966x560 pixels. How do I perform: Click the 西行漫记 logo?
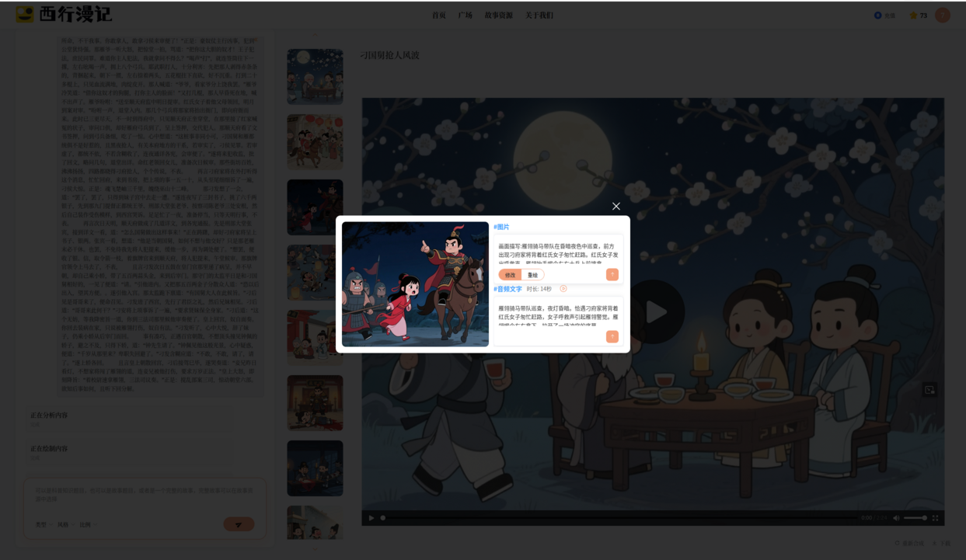(64, 15)
